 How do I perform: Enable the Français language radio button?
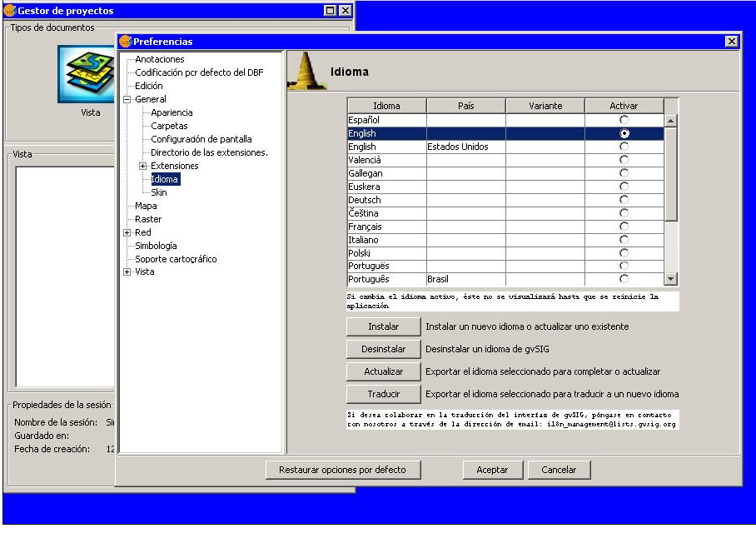624,227
